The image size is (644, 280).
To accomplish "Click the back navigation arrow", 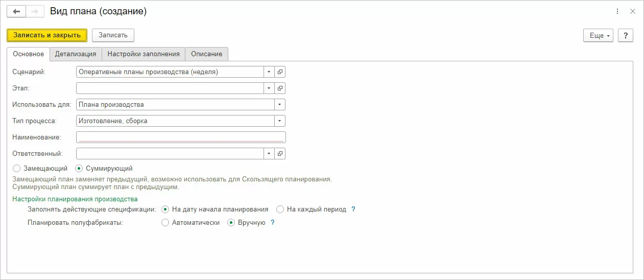I will [16, 11].
